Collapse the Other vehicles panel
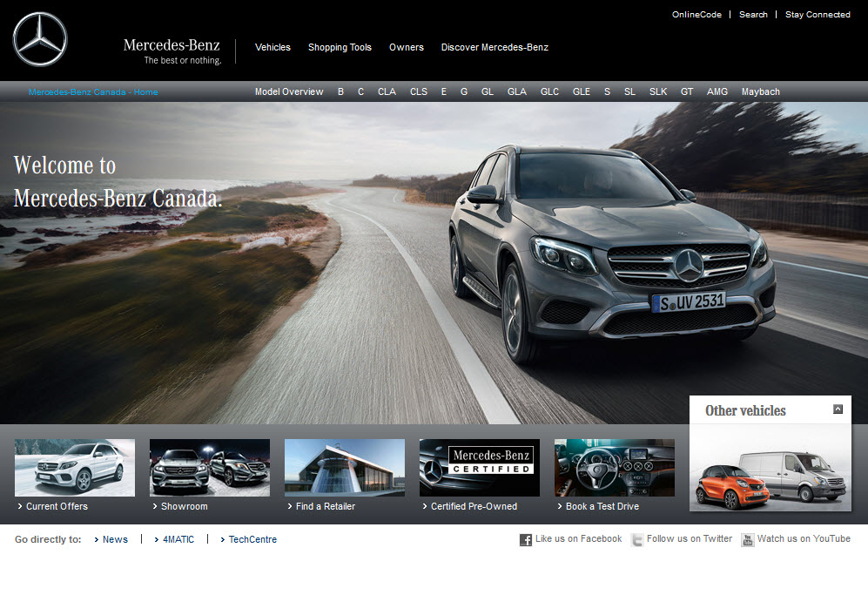 (x=838, y=409)
